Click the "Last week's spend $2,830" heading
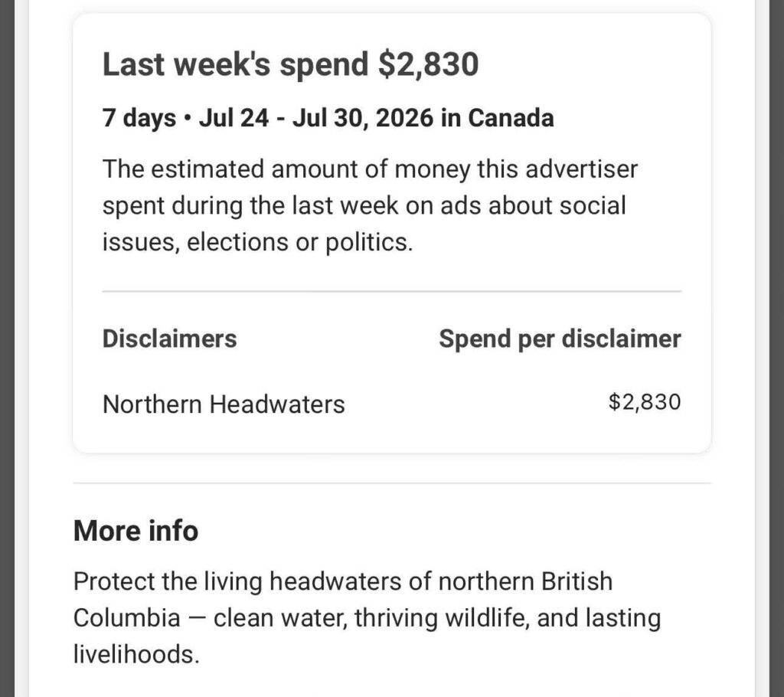 [x=290, y=64]
